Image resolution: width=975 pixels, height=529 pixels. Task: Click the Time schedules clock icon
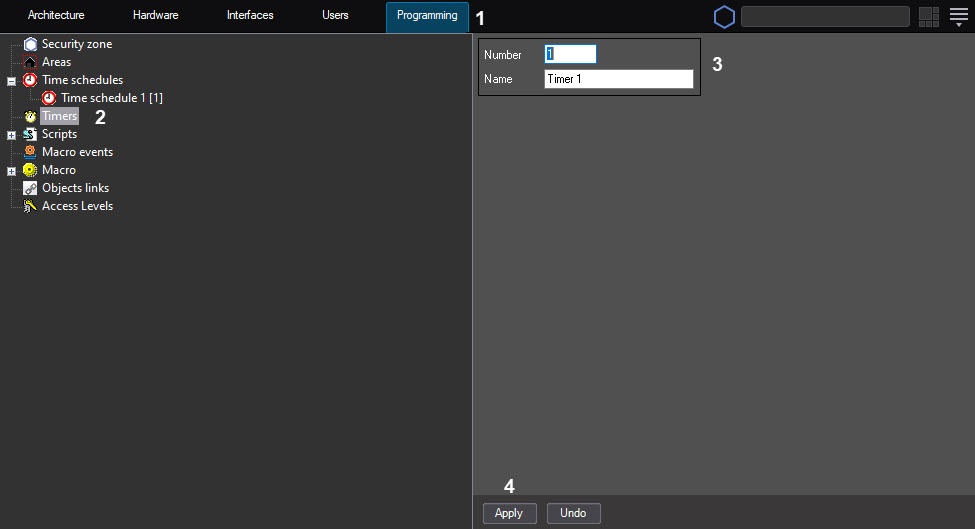point(30,80)
